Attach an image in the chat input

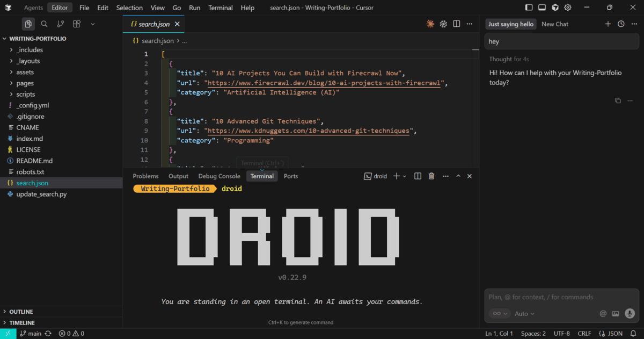[615, 313]
